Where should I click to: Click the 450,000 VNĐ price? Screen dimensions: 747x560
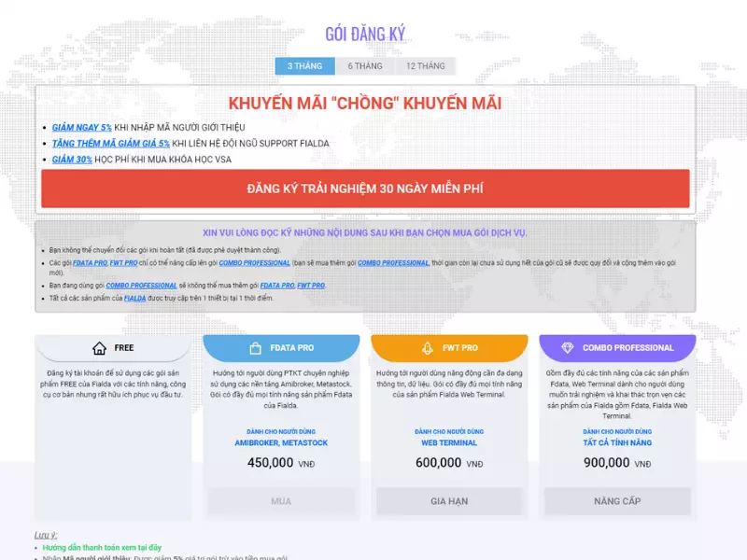281,463
